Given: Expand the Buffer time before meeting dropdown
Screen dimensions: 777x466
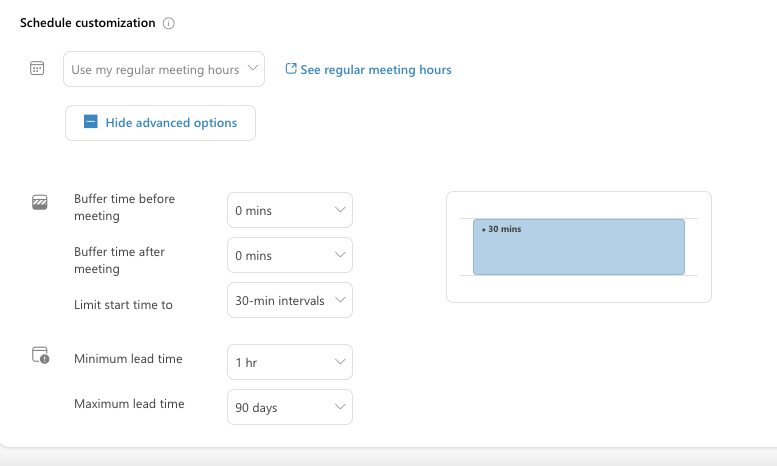Looking at the screenshot, I should pos(290,210).
